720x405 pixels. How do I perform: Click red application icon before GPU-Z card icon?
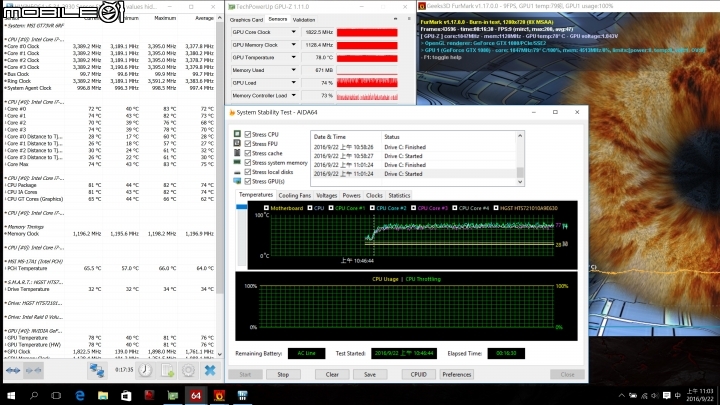click(x=149, y=395)
